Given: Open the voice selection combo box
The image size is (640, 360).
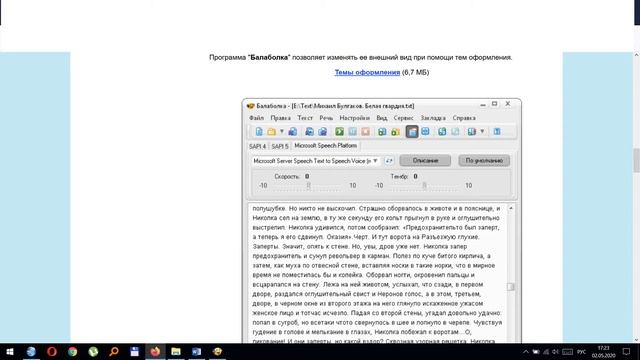Looking at the screenshot, I should pyautogui.click(x=316, y=161).
